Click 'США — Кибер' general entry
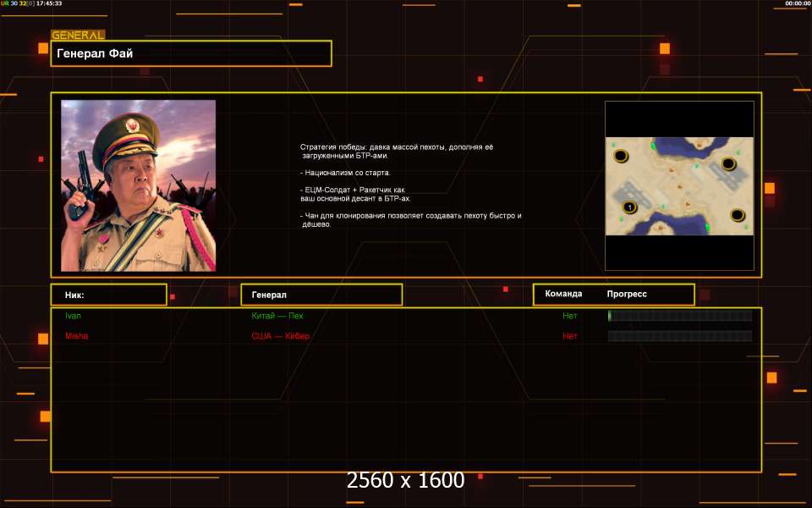 [280, 336]
